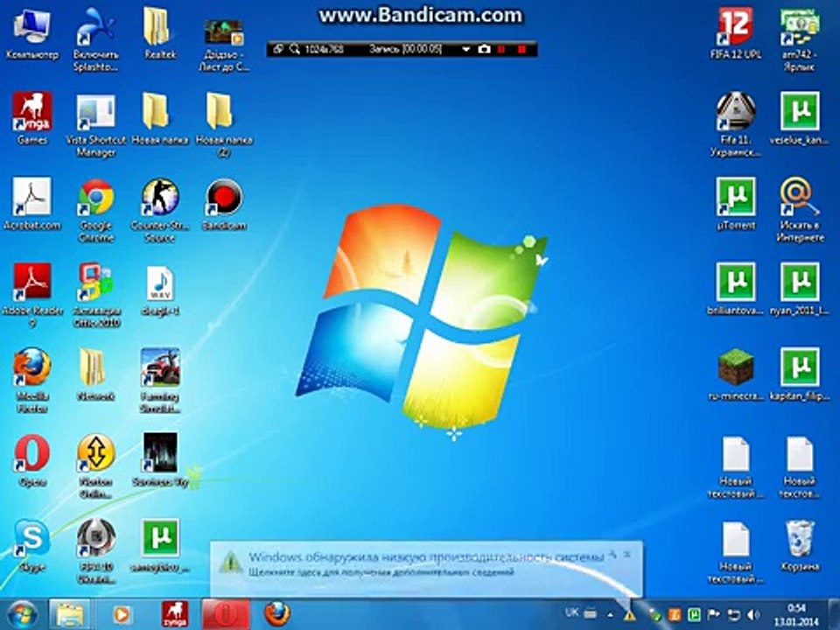Click the Bandicam window-select icon
The image size is (840, 630).
click(x=277, y=49)
